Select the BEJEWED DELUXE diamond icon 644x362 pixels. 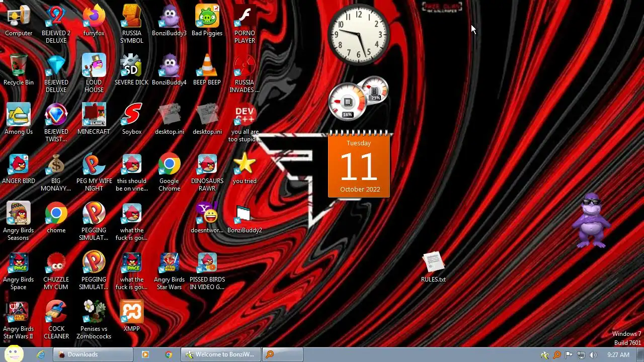point(56,73)
